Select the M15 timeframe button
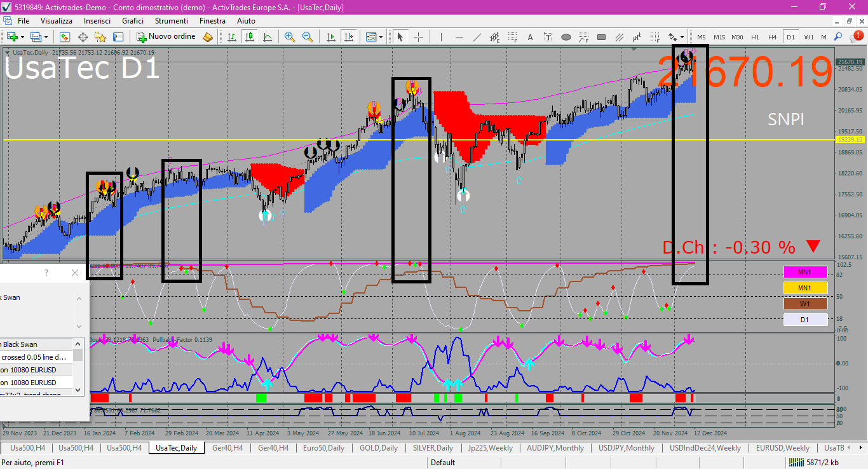 click(x=719, y=37)
